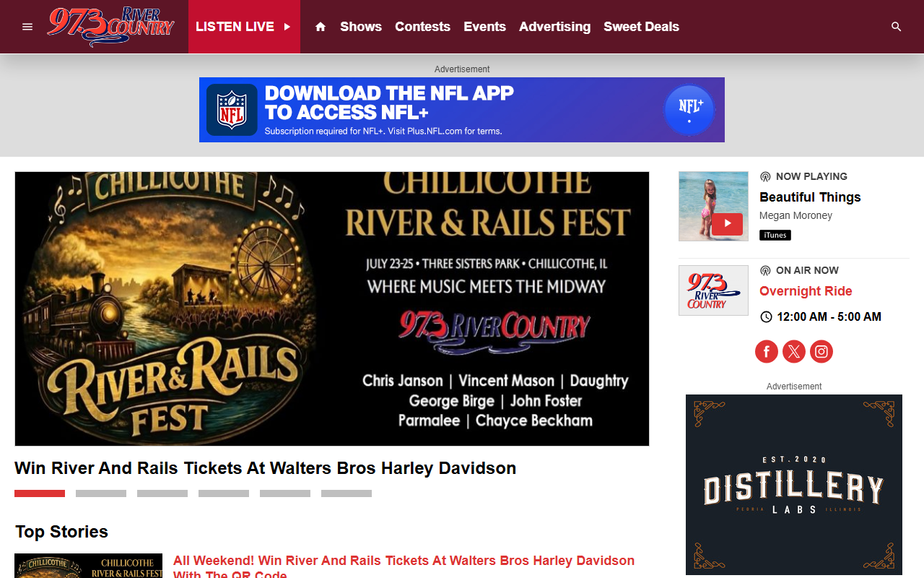This screenshot has width=924, height=578.
Task: Click the 97.3 River Country header logo
Action: coord(111,27)
